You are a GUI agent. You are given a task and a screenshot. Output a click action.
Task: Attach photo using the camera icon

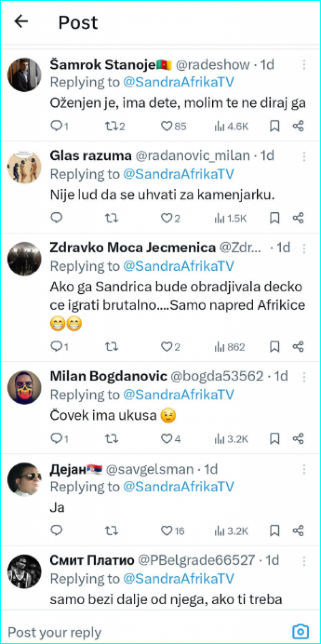pos(300,632)
